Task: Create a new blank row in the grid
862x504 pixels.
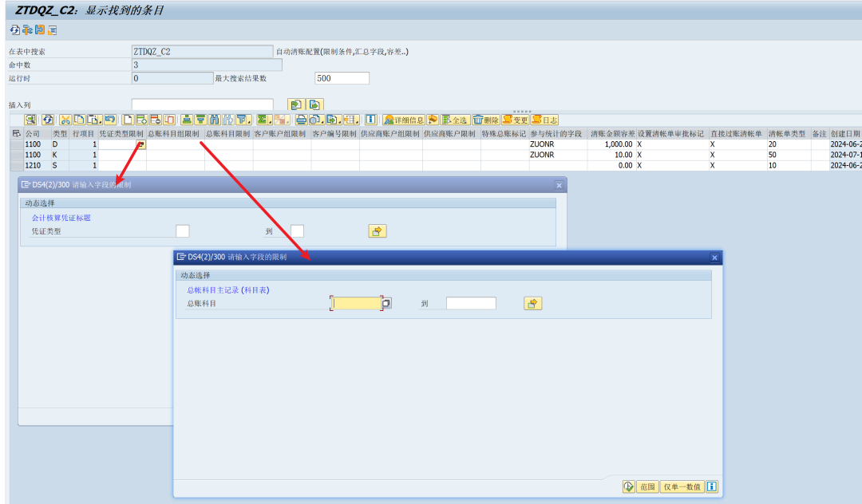Action: 128,120
